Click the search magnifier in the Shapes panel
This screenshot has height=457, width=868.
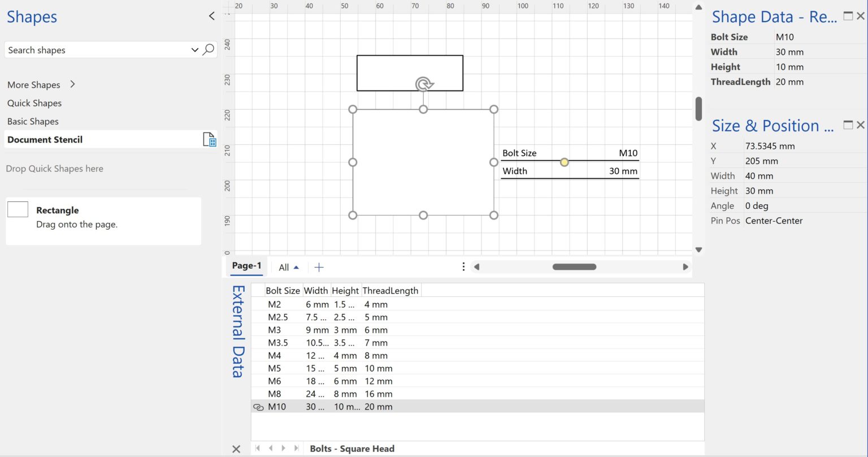point(209,50)
